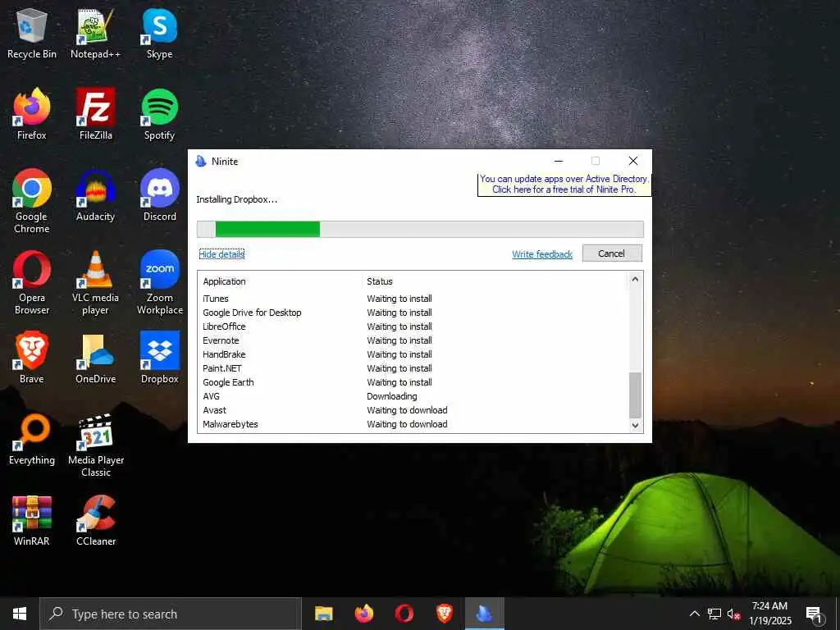Select the Notepad++ desktop shortcut
Image resolution: width=840 pixels, height=630 pixels.
tap(95, 34)
